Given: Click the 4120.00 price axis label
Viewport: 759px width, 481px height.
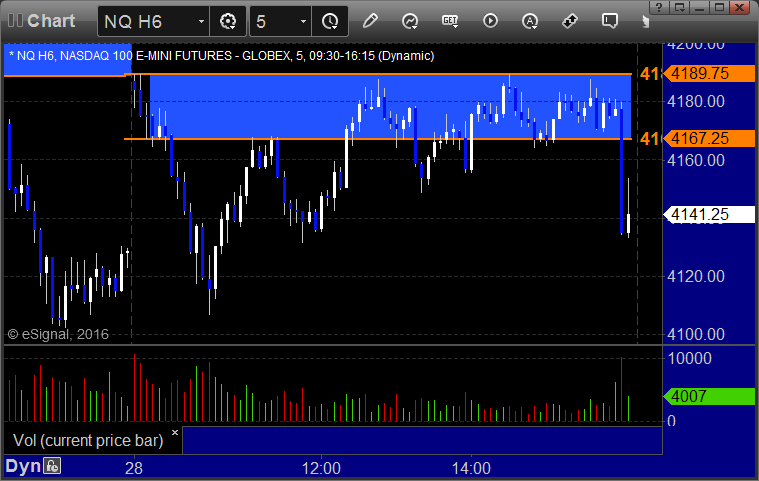Looking at the screenshot, I should coord(696,276).
